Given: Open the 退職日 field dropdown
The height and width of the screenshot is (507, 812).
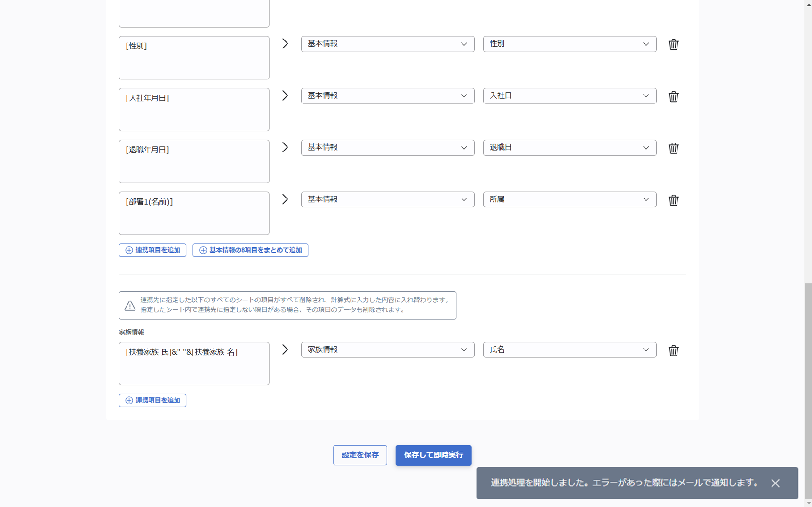Looking at the screenshot, I should (569, 148).
